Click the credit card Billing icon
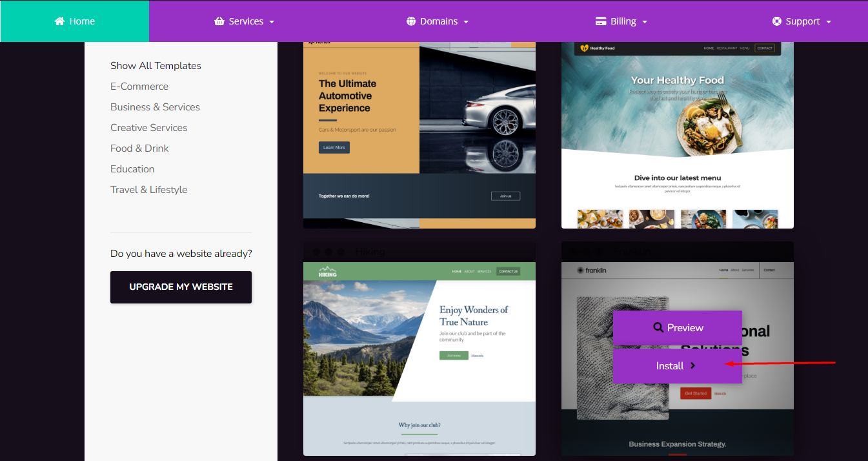 601,21
